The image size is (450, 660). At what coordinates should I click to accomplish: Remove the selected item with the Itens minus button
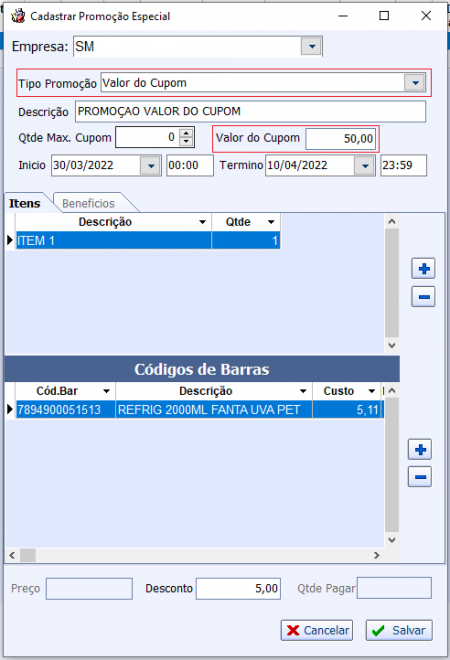pos(423,297)
